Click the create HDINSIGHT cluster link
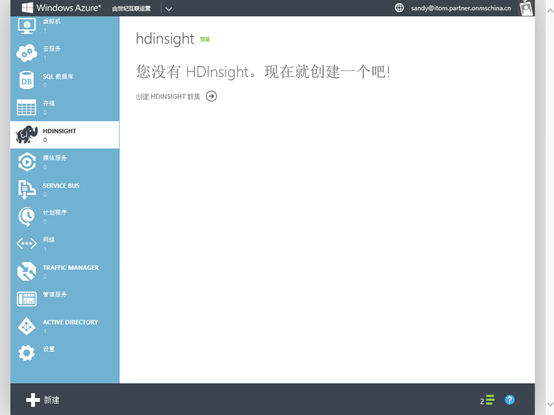Viewport: 554px width, 415px height. point(168,96)
